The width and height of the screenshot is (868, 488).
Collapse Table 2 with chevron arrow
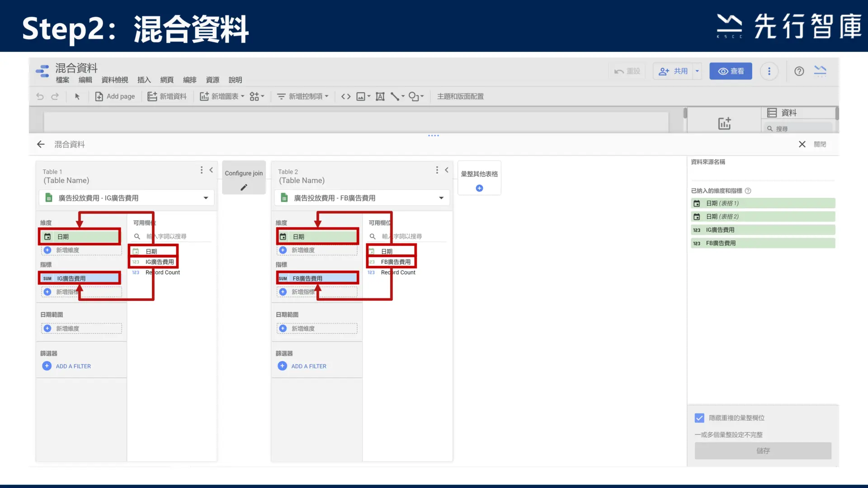pos(447,170)
